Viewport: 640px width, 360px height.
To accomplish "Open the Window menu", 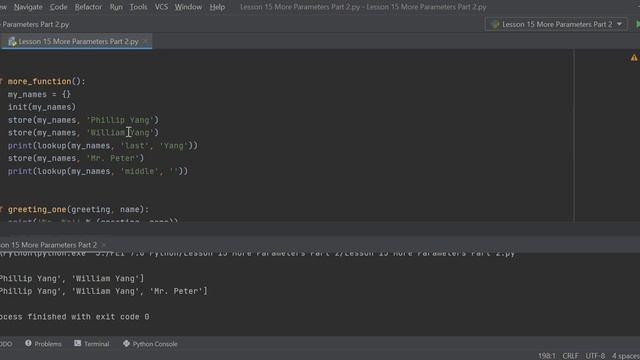I will [x=188, y=7].
